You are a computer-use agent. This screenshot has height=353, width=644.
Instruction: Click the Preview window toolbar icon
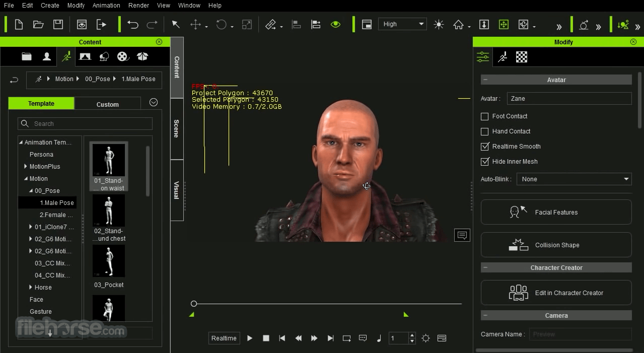[82, 24]
